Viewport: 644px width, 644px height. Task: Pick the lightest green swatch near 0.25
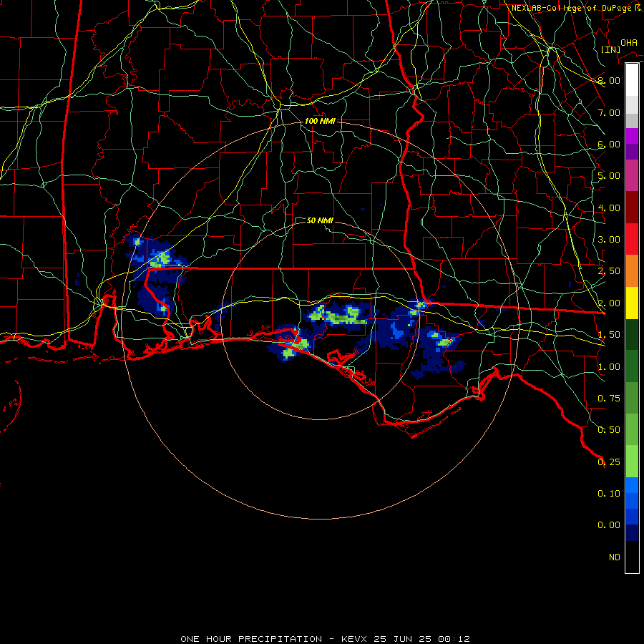(x=632, y=462)
